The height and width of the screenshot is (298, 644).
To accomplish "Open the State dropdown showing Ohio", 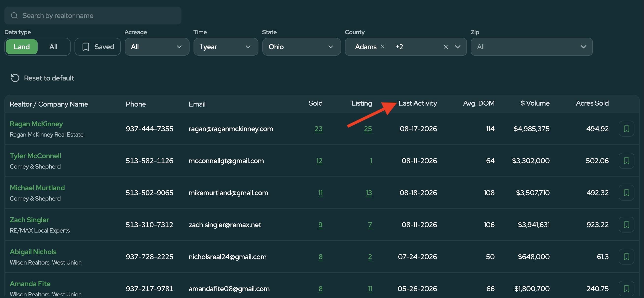I will [x=301, y=47].
